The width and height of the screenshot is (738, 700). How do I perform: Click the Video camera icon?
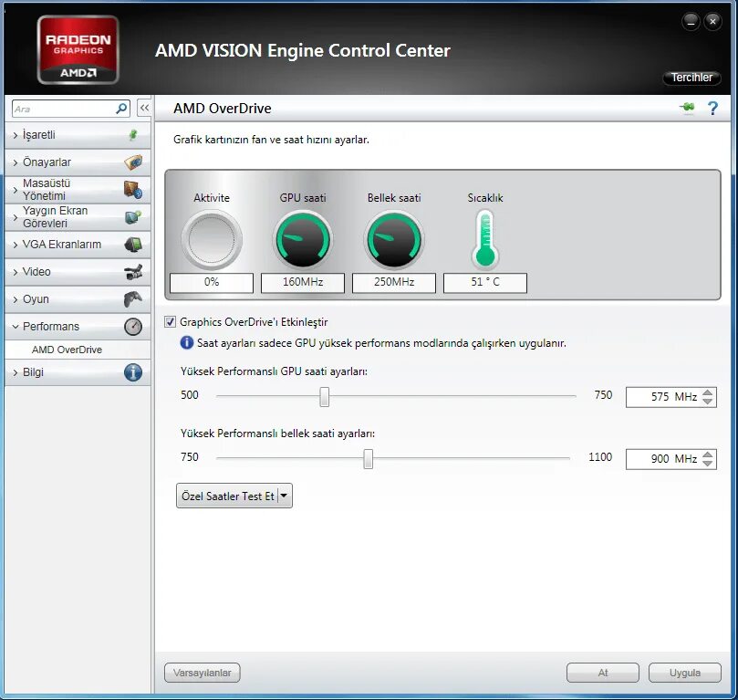(x=133, y=272)
